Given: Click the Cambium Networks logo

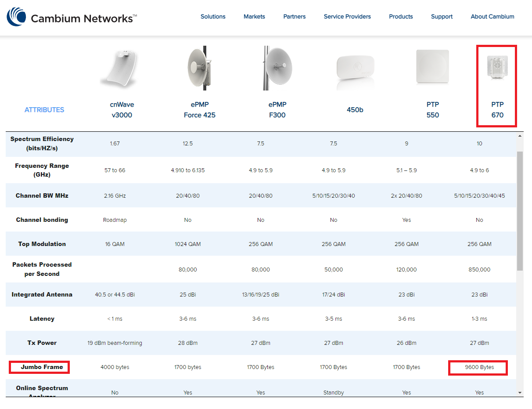Looking at the screenshot, I should [x=72, y=18].
